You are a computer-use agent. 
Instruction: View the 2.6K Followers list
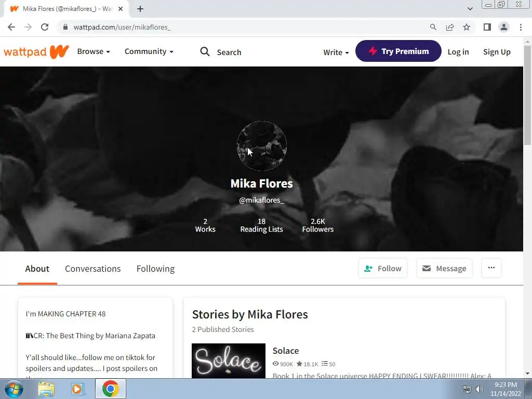tap(318, 225)
